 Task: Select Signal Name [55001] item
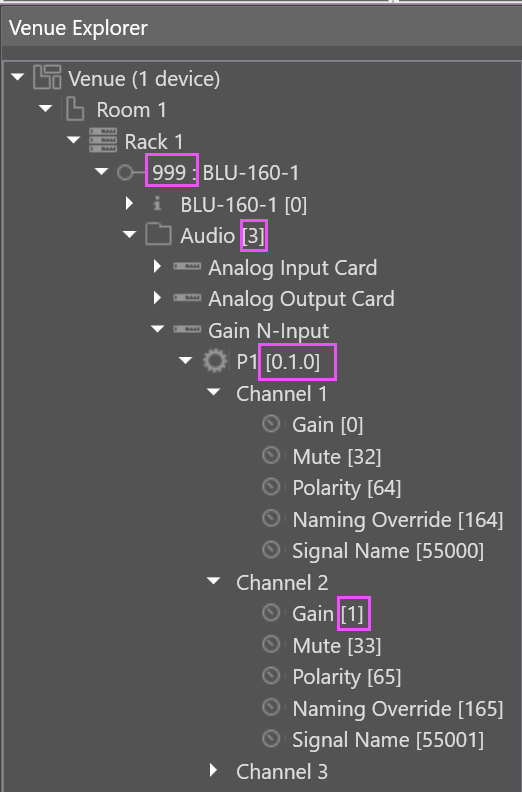pos(388,740)
